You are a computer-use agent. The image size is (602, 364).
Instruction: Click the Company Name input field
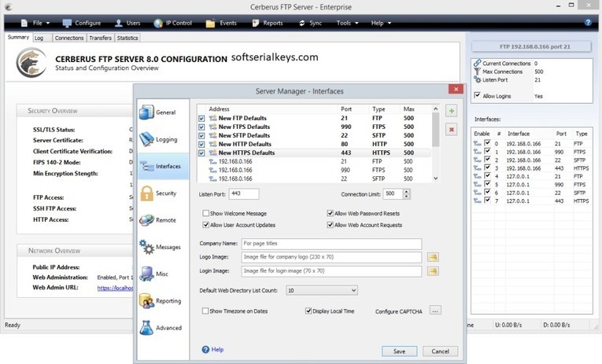coord(331,244)
